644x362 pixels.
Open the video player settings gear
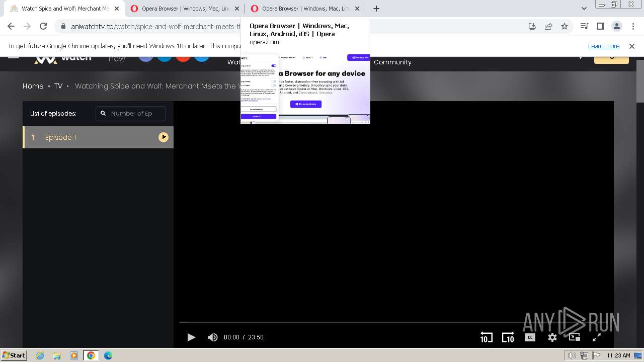(x=552, y=337)
